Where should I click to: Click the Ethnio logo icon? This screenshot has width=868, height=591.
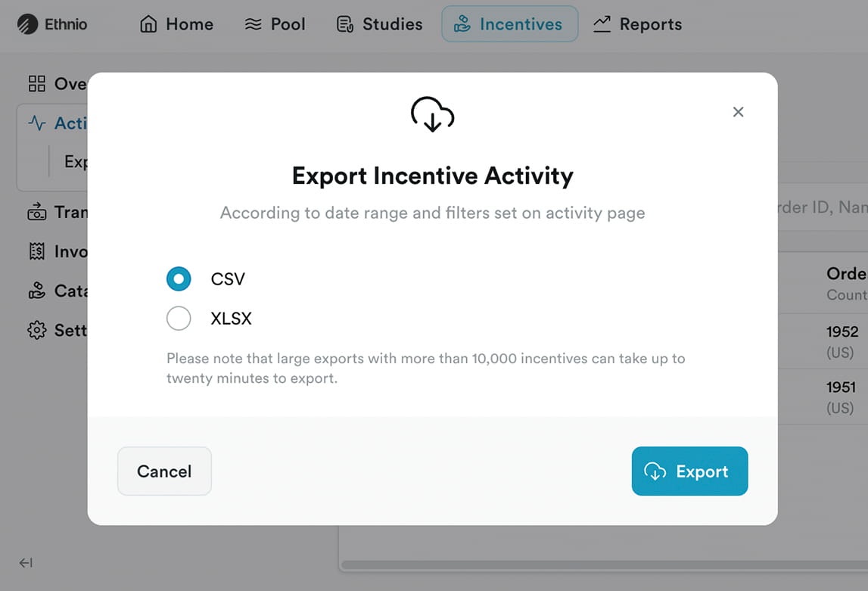click(27, 24)
